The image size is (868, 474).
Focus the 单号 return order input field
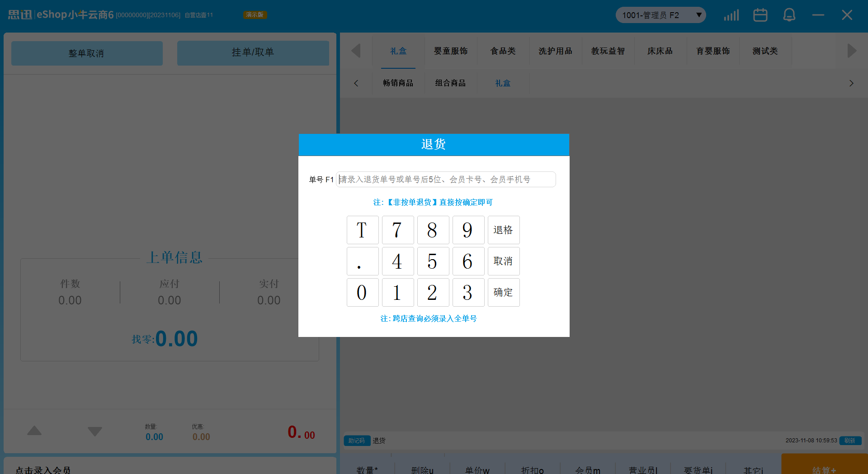coord(446,180)
